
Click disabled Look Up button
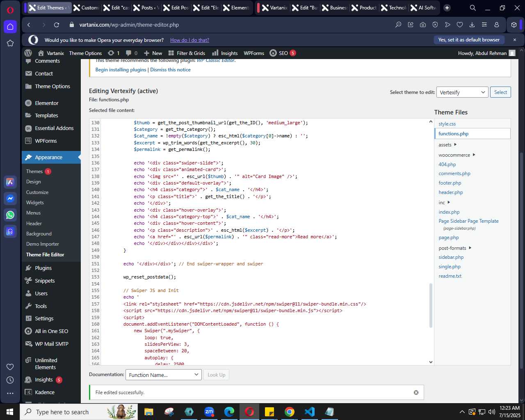(216, 375)
